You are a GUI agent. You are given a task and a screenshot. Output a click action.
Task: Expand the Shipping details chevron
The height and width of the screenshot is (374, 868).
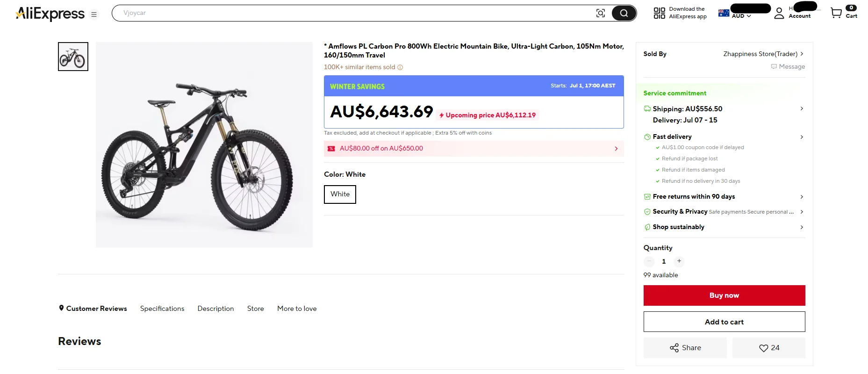(802, 108)
